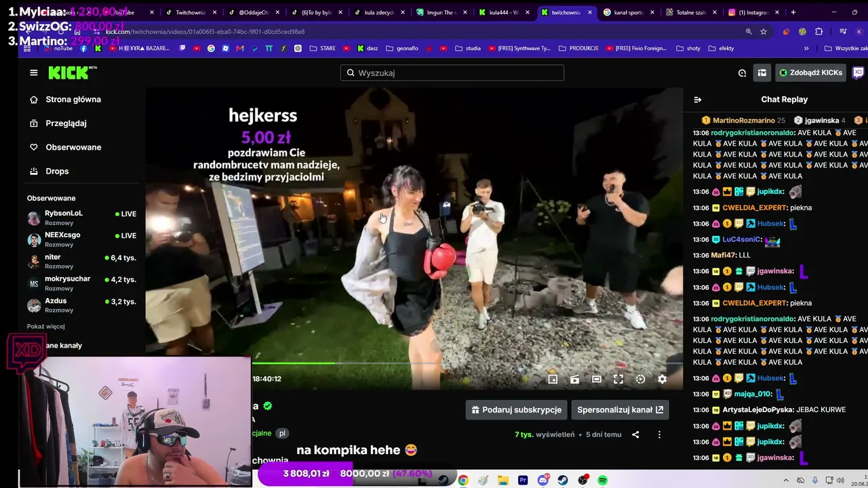Screen dimensions: 868x488
Task: Go to the KICK logo home page
Action: coord(73,73)
